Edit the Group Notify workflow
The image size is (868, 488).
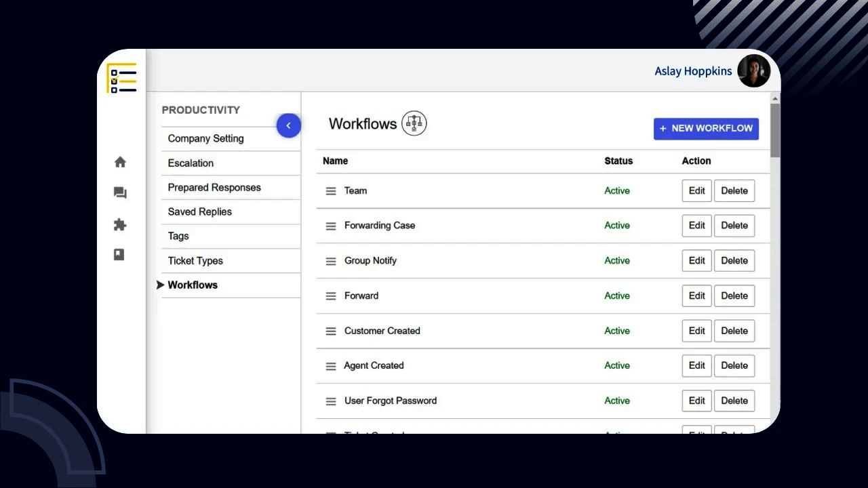[x=696, y=260]
